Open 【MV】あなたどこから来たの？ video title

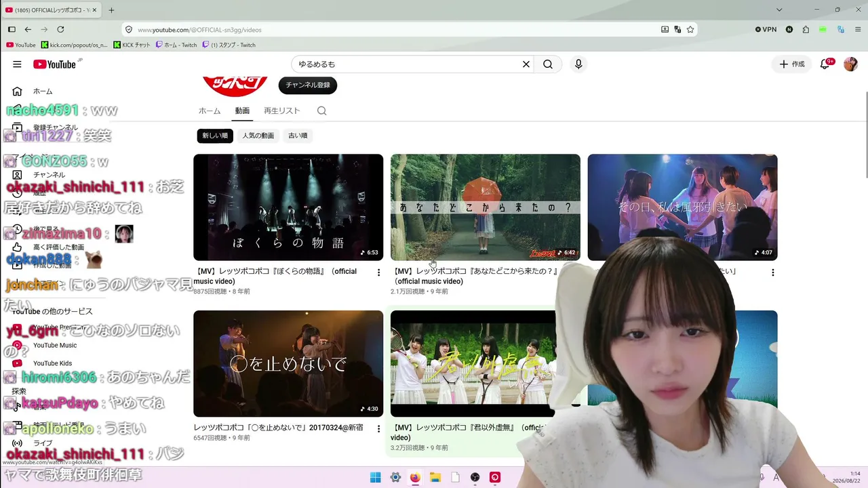[x=474, y=277]
